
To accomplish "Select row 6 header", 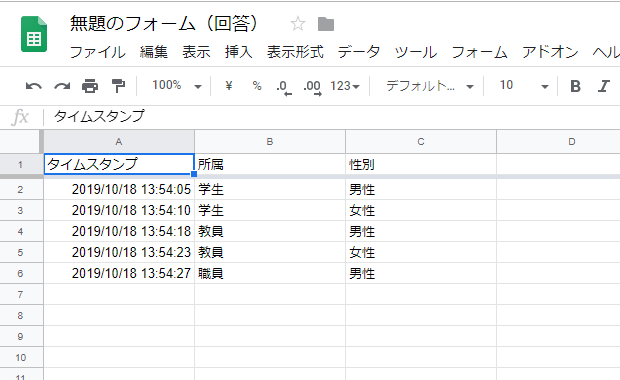I will (21, 273).
